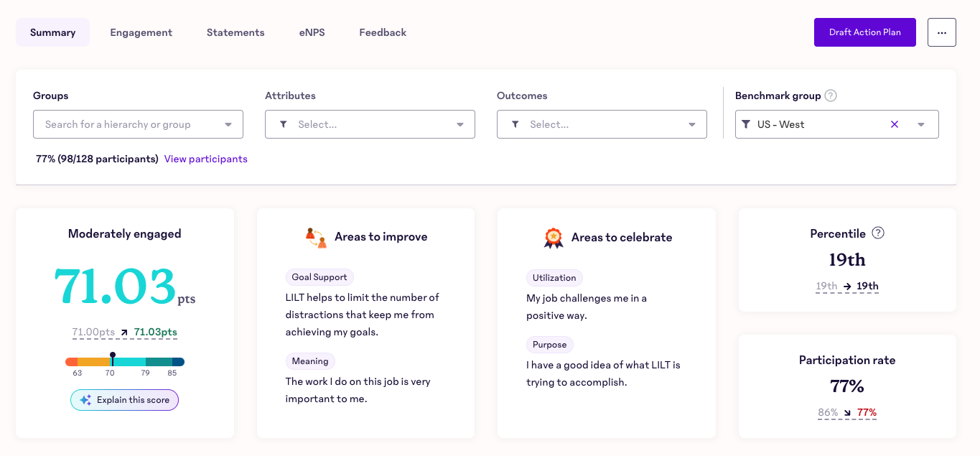Screen dimensions: 980x456
Task: Click the Draft Action Plan button
Action: click(865, 32)
